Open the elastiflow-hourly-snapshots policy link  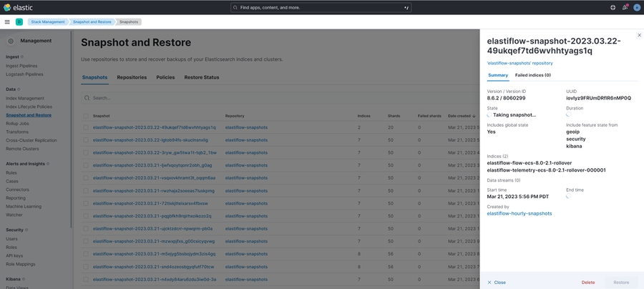coord(519,213)
